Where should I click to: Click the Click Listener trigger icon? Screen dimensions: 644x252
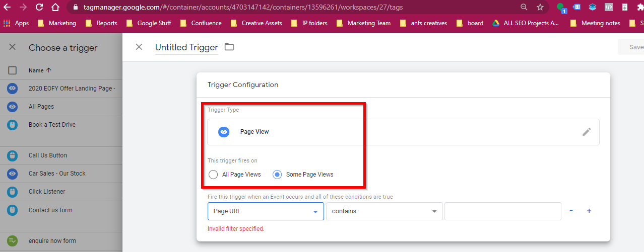[x=13, y=192]
